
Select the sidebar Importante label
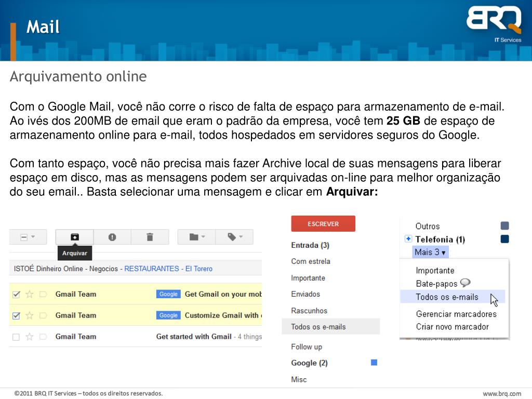308,278
